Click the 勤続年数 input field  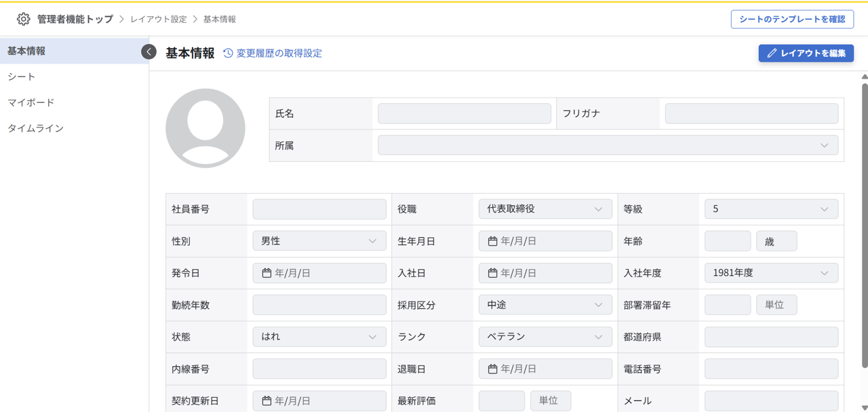pos(319,305)
